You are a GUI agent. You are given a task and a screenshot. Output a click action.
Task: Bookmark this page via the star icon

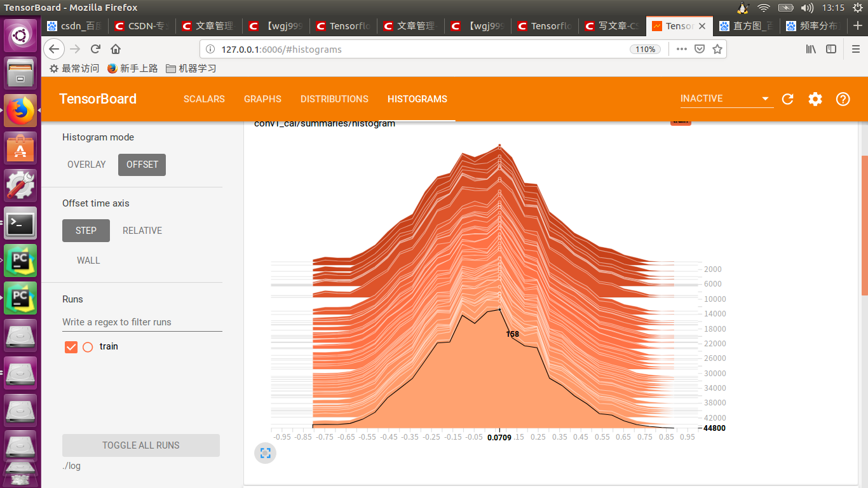pos(717,49)
